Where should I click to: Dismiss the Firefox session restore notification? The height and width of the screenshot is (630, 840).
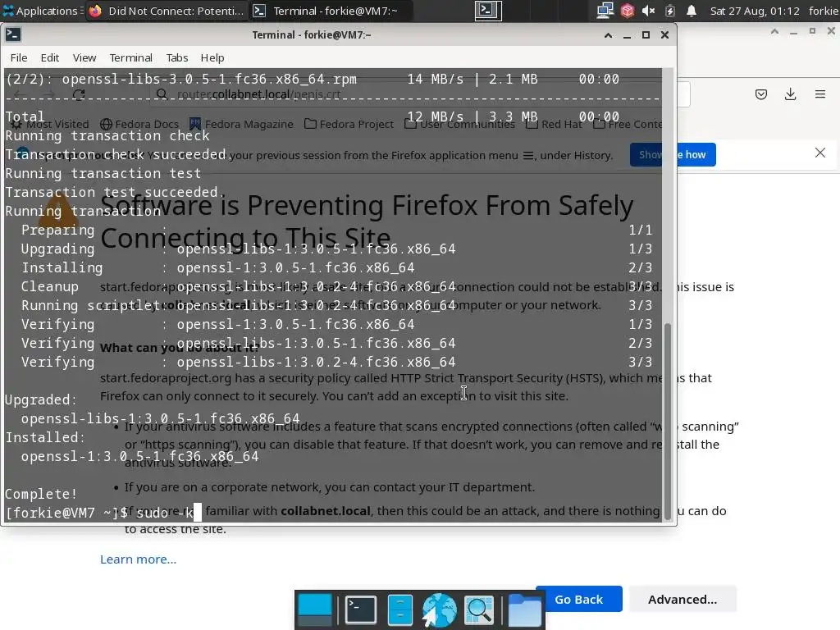click(x=820, y=153)
